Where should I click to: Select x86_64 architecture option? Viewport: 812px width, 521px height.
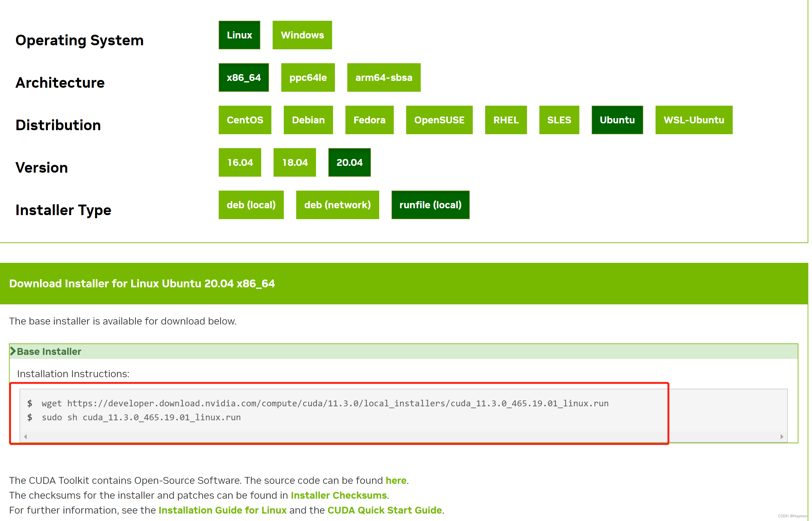[244, 77]
